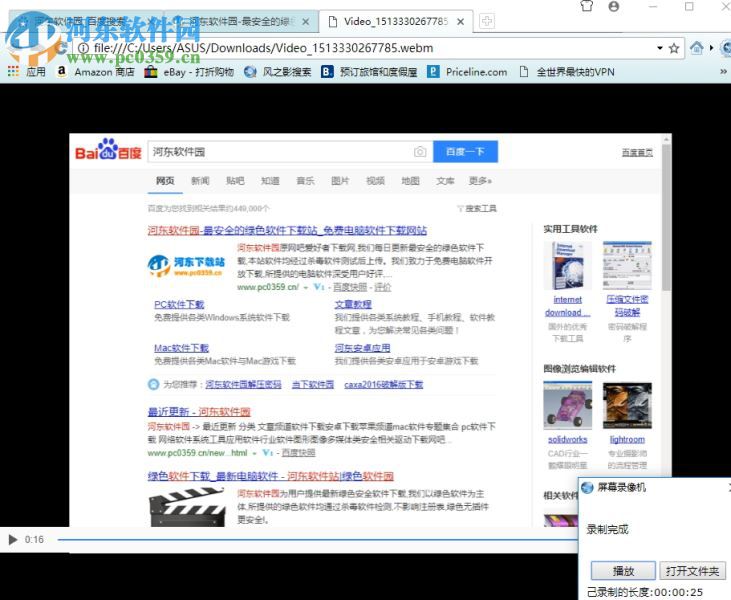Open the address bar dropdown arrow
731x600 pixels.
point(660,48)
